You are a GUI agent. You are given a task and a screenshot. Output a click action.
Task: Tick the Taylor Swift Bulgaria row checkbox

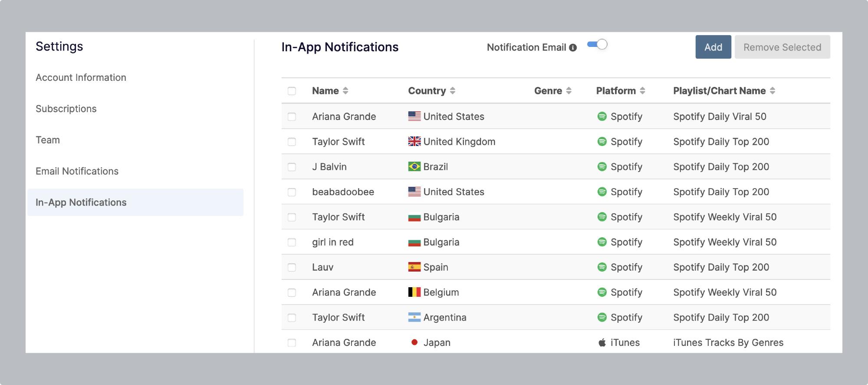coord(292,217)
